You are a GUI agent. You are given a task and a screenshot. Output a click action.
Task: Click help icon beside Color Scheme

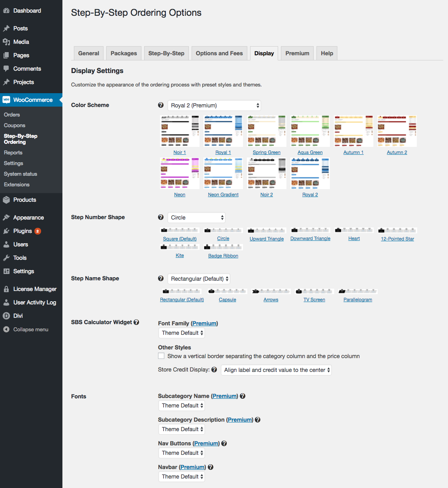coord(161,105)
